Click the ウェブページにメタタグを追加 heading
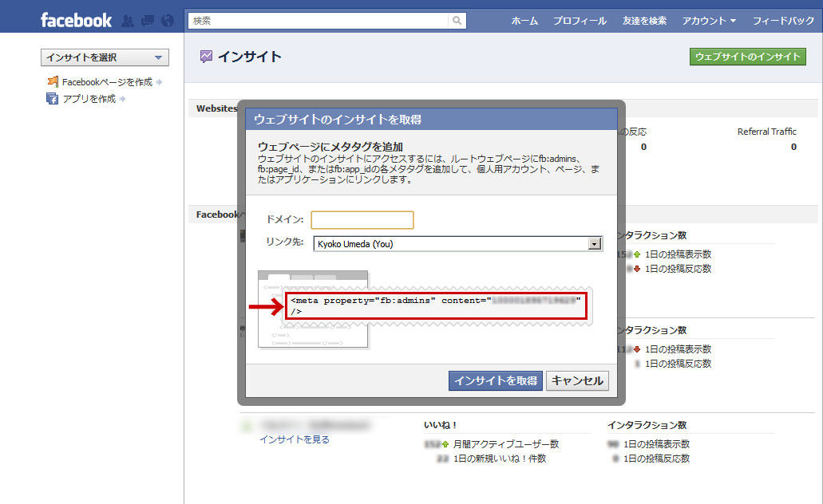The height and width of the screenshot is (504, 823). click(330, 147)
